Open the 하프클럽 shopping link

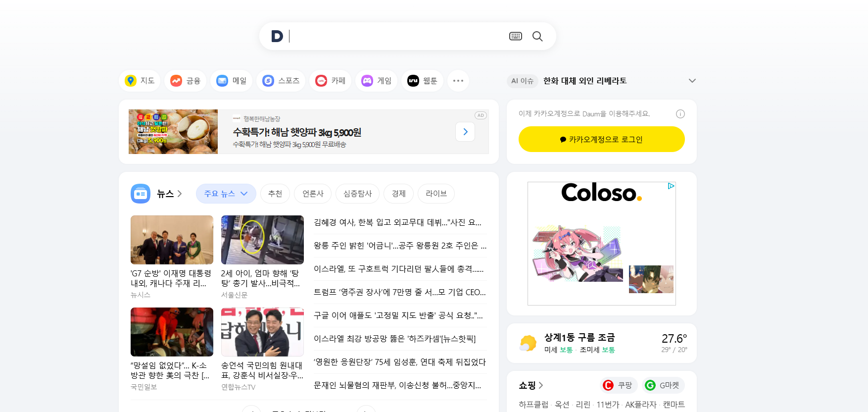point(533,405)
